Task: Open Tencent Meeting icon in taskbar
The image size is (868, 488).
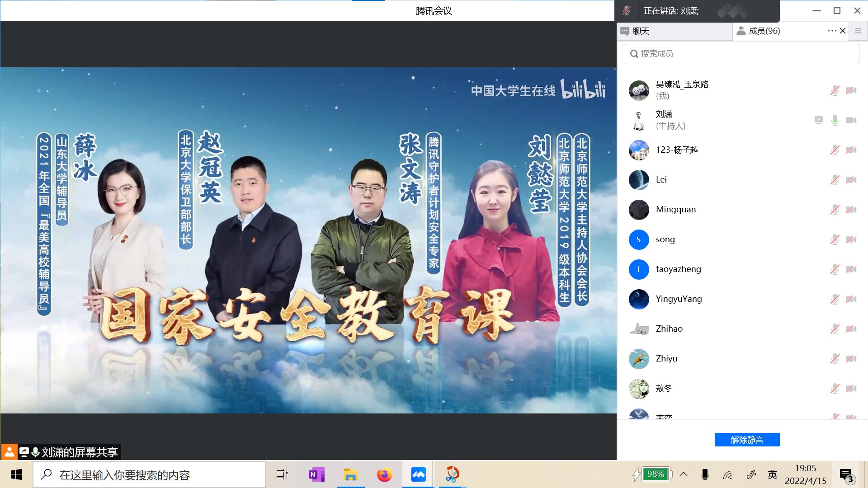Action: [x=418, y=475]
